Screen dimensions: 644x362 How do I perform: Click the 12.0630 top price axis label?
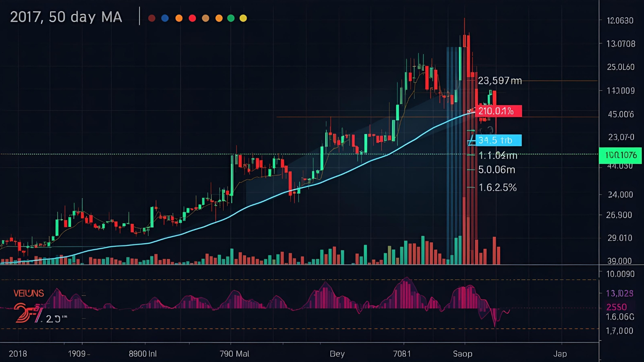point(620,21)
